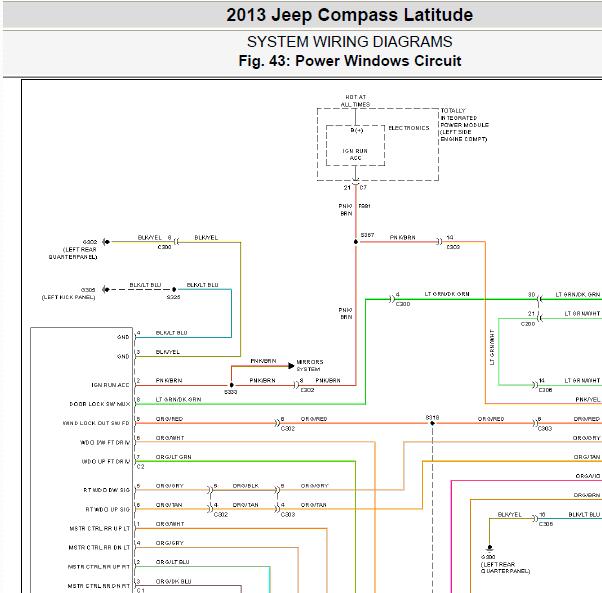Click the "C7" connector label

tap(363, 187)
